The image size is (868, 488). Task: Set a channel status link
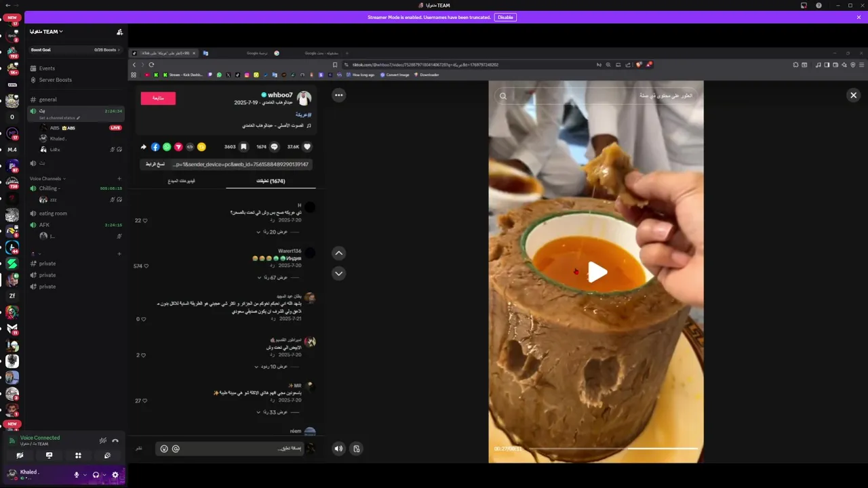tap(60, 118)
